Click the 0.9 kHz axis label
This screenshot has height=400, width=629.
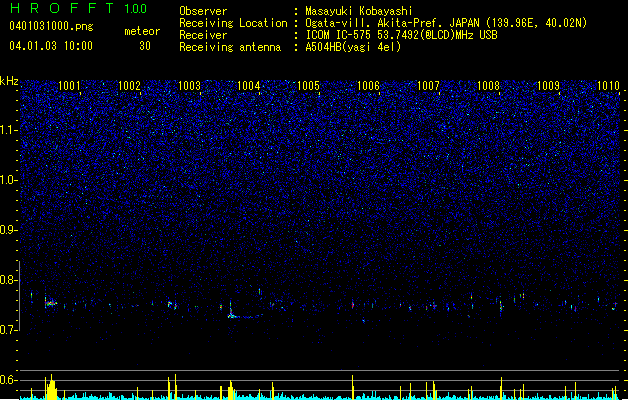9,230
